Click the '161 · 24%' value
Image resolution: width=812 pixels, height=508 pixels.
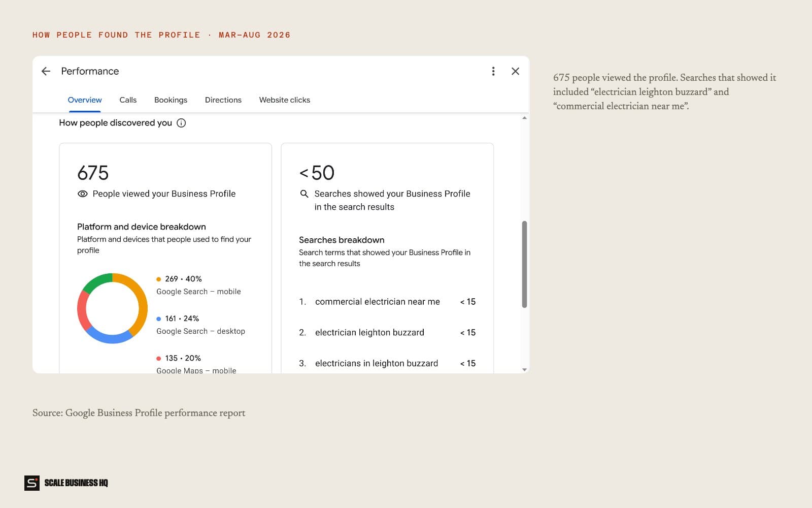click(x=182, y=319)
